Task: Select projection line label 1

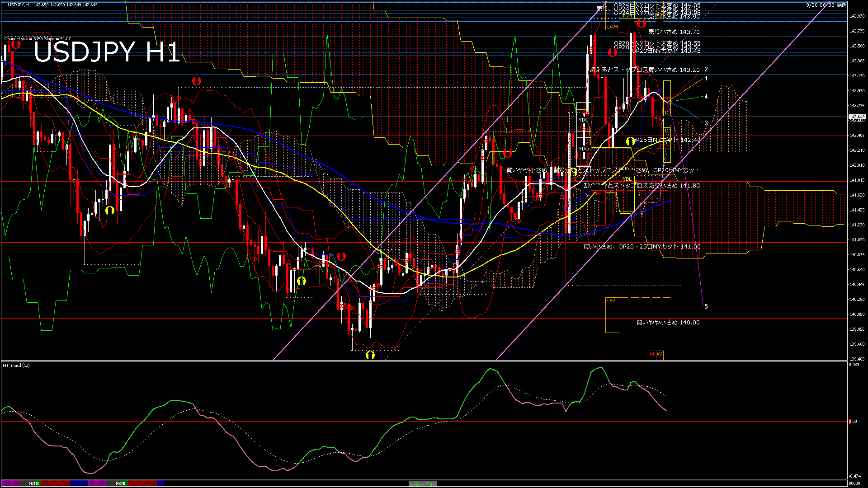Action: click(706, 79)
